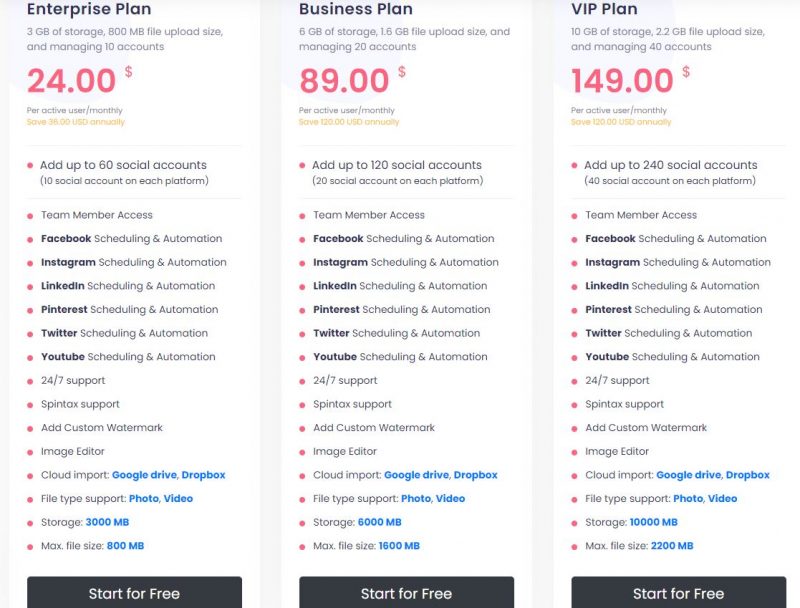Image resolution: width=800 pixels, height=608 pixels.
Task: Click Save 36.00 USD annually text
Action: click(x=76, y=122)
